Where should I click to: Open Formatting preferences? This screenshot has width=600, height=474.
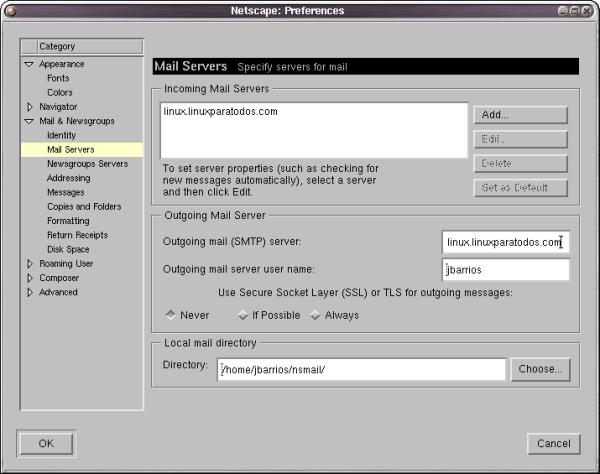coord(68,221)
